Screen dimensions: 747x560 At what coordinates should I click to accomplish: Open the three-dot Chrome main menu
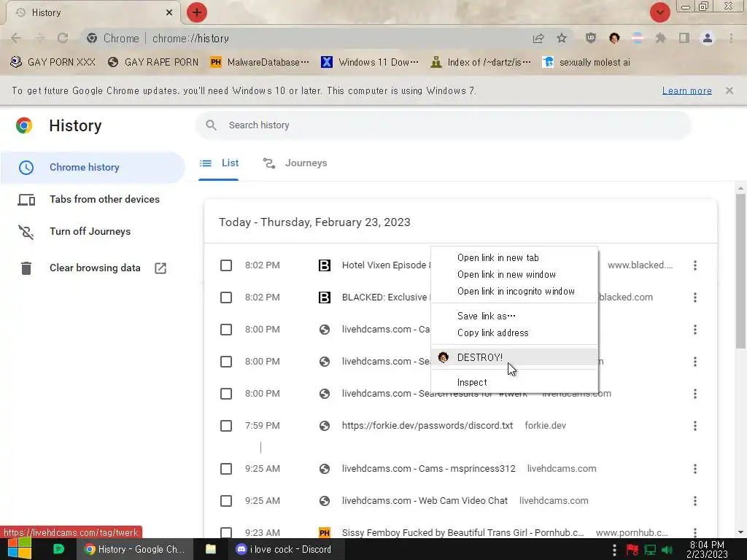tap(731, 38)
